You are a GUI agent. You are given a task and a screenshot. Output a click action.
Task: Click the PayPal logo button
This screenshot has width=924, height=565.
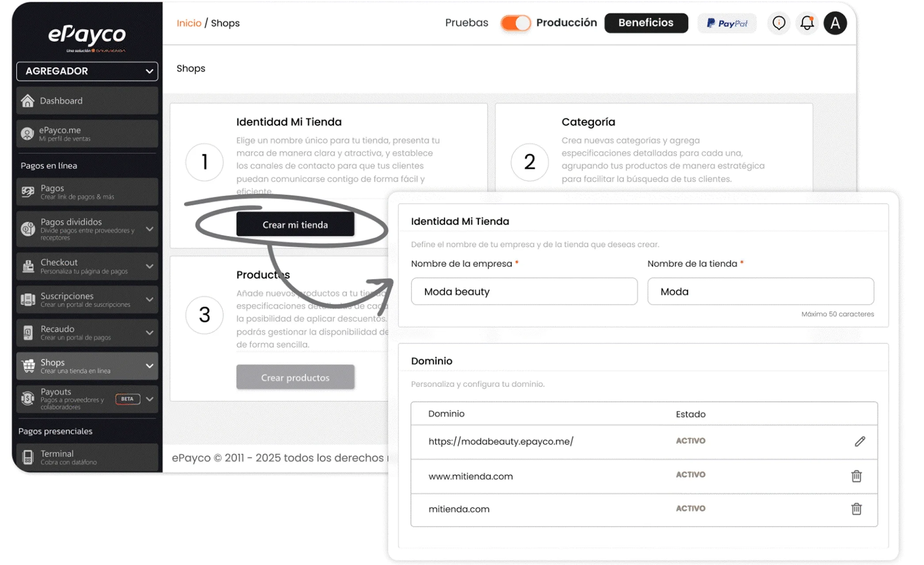click(x=727, y=23)
